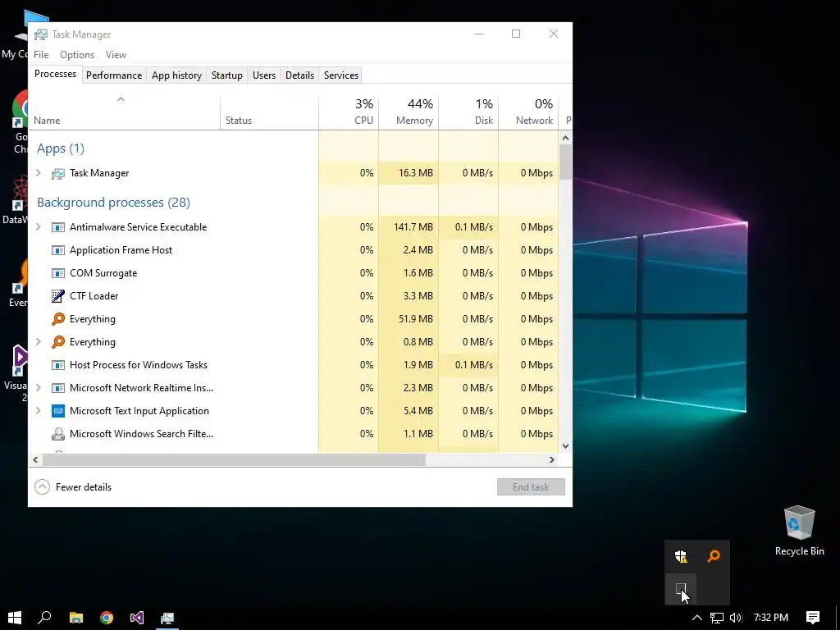The image size is (840, 630).
Task: Click the Microsoft Text Input Application icon
Action: click(x=58, y=411)
